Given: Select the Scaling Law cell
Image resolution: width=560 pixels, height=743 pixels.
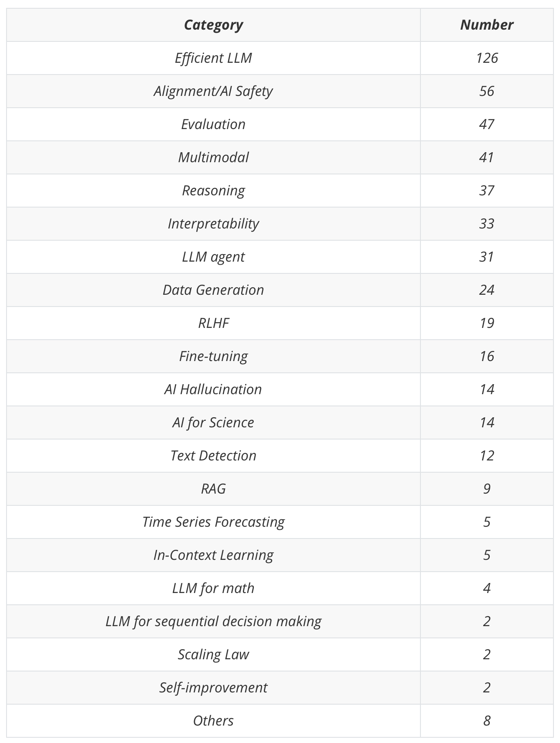Looking at the screenshot, I should (213, 654).
